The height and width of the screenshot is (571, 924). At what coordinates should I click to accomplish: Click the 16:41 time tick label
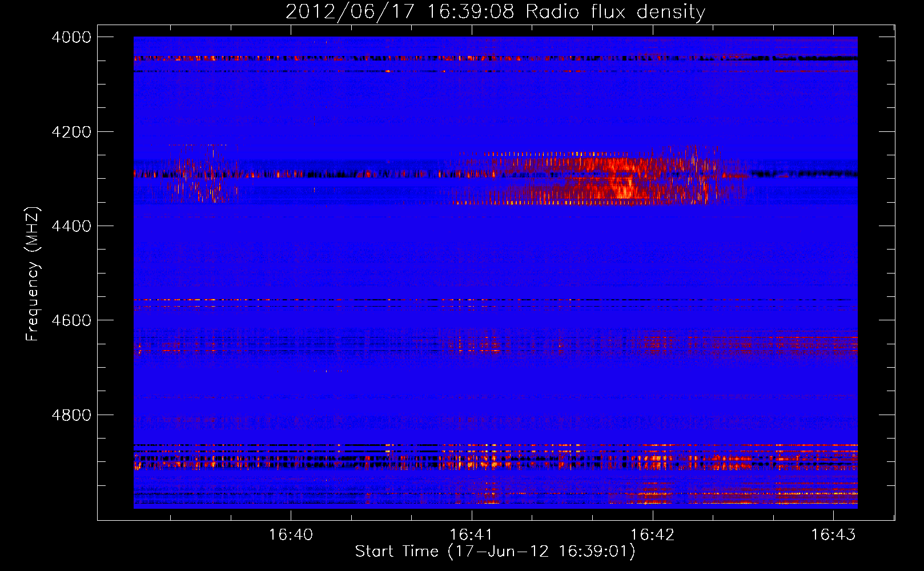(x=471, y=534)
